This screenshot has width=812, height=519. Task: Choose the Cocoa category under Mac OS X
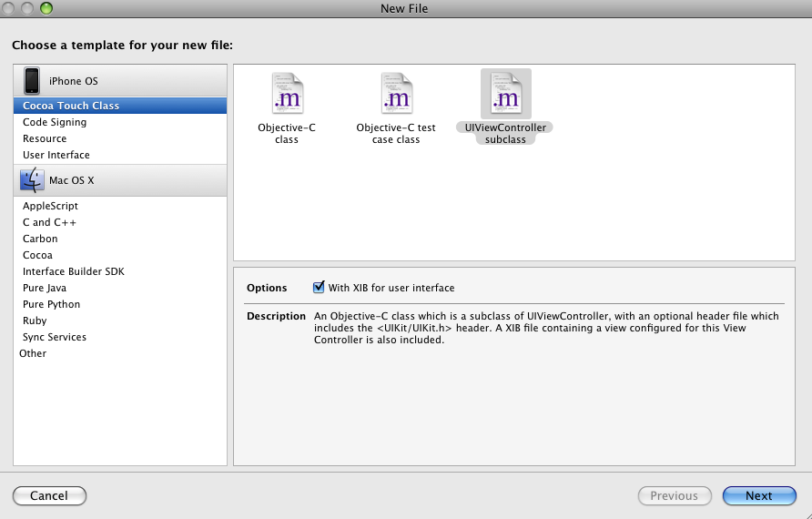point(120,255)
